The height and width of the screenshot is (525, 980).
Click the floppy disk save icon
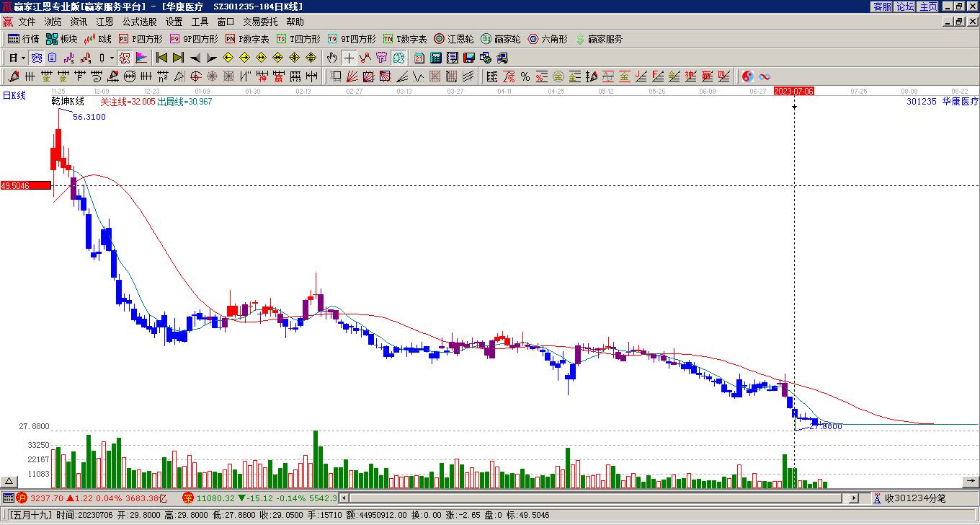(x=469, y=58)
